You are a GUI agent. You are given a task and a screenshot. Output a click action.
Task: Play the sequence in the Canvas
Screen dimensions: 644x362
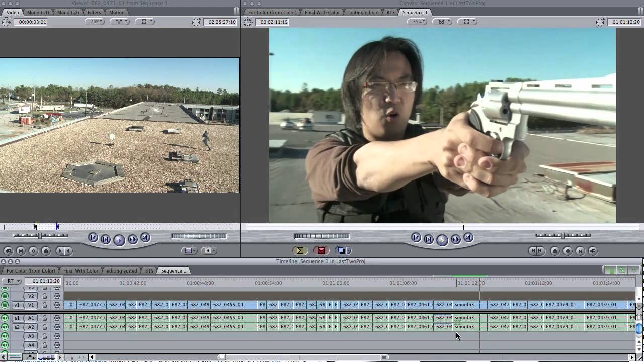(442, 240)
